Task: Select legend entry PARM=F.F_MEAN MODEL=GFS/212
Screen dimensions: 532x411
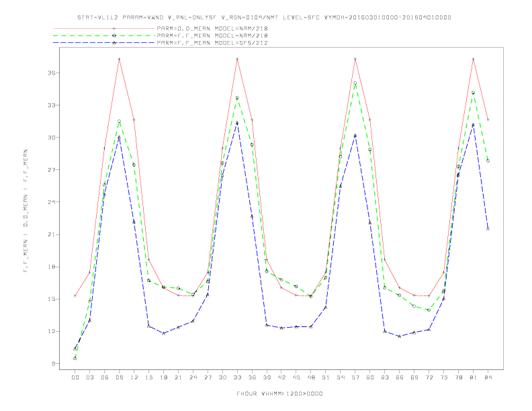Action: 212,43
